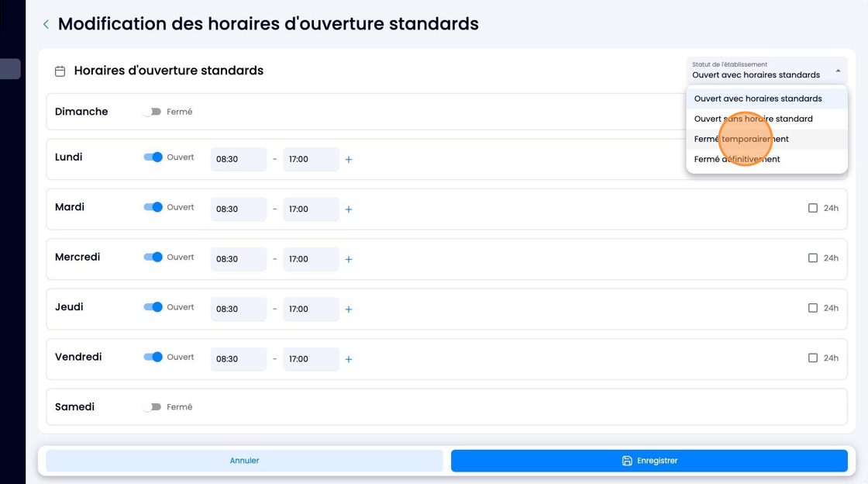This screenshot has width=868, height=484.
Task: Click the save icon in the Enregistrer button
Action: point(627,461)
